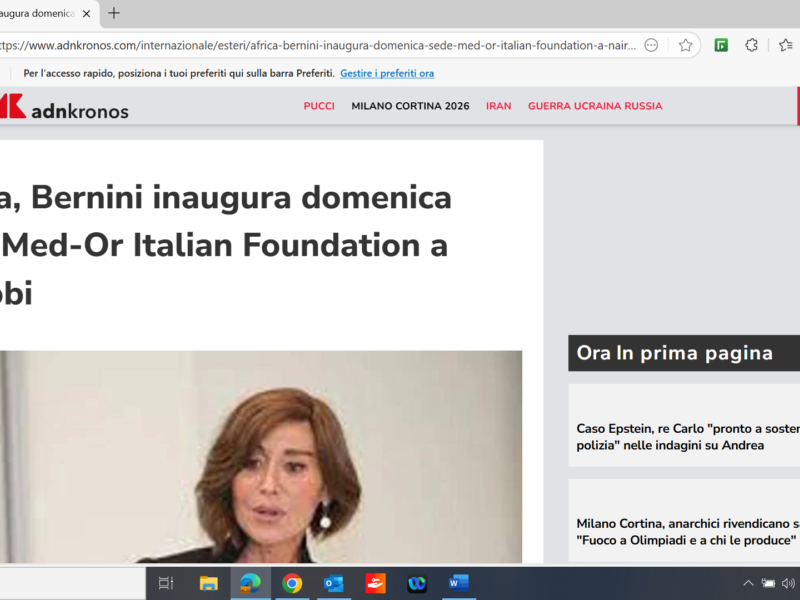Open Microsoft Word from the taskbar
Image resolution: width=800 pixels, height=600 pixels.
pos(459,583)
